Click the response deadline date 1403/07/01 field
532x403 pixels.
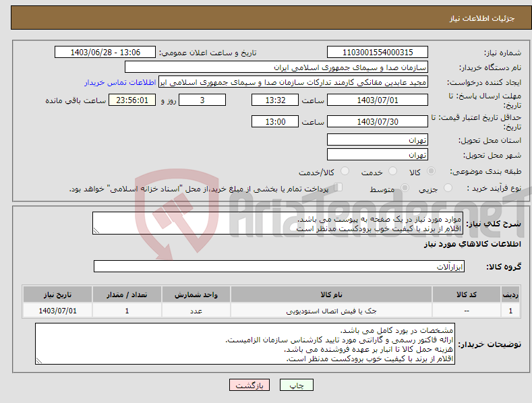point(378,100)
